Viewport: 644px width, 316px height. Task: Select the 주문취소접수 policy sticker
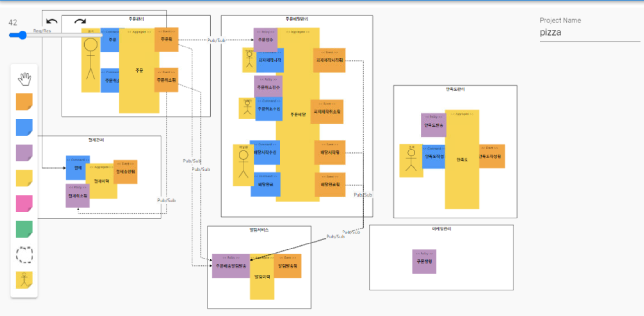coord(268,87)
